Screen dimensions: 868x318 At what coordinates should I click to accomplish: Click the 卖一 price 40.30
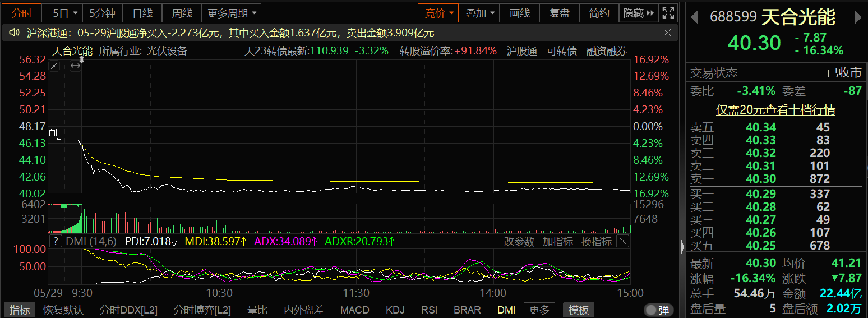[x=761, y=179]
